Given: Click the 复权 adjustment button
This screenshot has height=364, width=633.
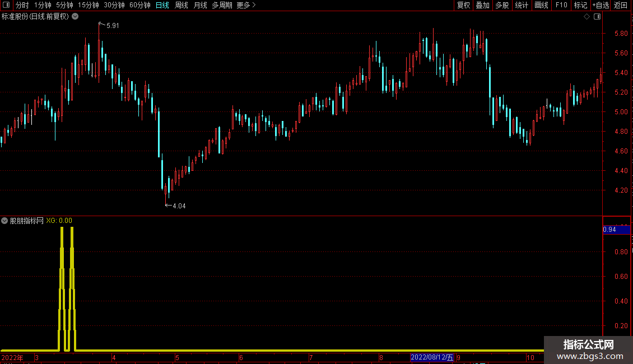Looking at the screenshot, I should coord(463,5).
